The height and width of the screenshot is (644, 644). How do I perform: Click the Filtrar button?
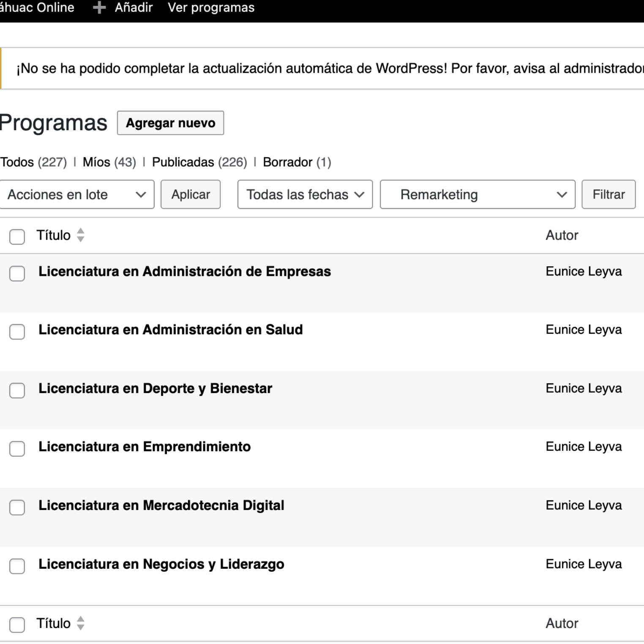click(608, 194)
